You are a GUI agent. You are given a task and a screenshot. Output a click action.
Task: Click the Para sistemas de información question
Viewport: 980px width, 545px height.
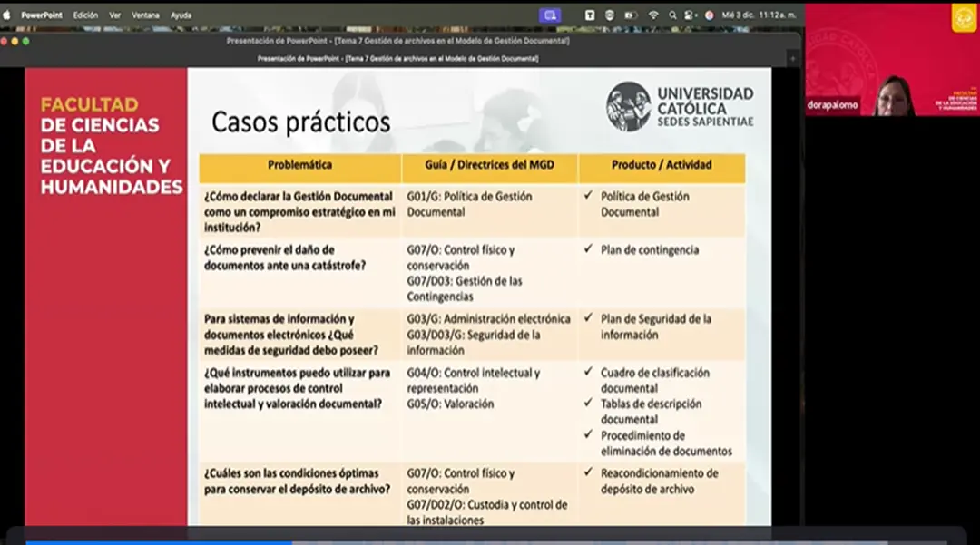(290, 335)
